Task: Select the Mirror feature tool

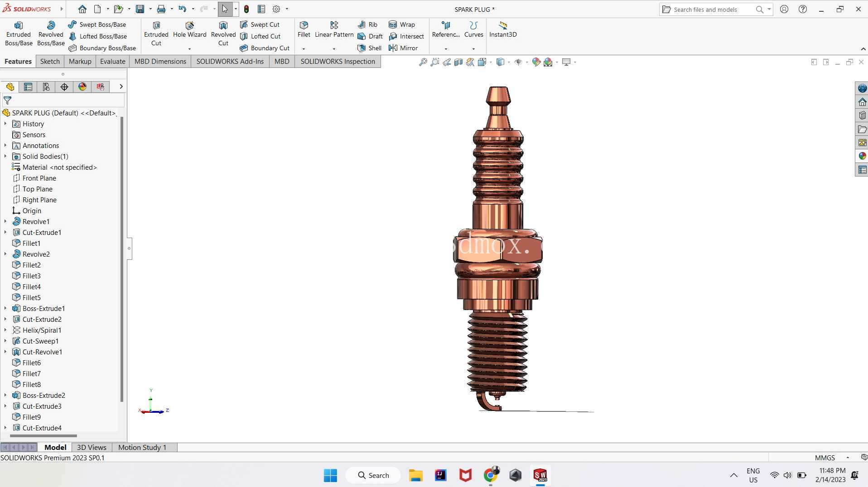Action: (403, 48)
